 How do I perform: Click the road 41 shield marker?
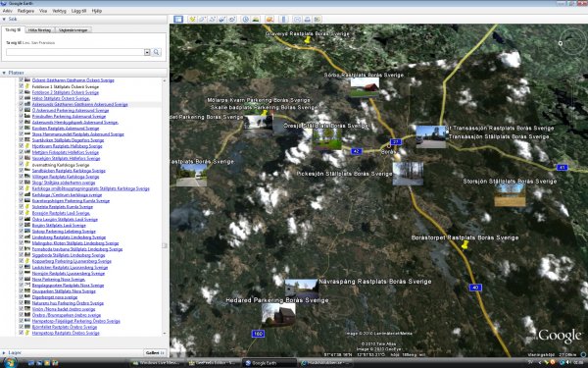[x=562, y=168]
